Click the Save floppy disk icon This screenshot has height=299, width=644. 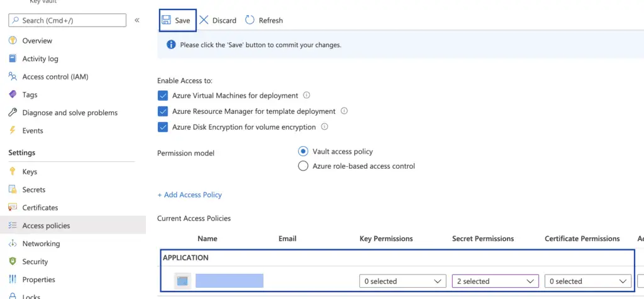166,20
